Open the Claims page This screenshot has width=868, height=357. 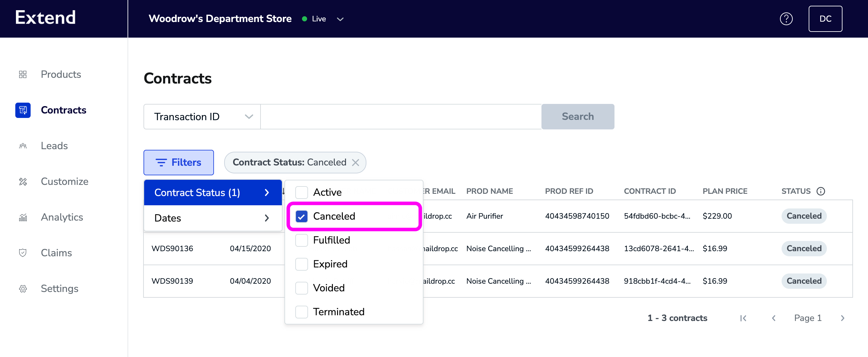click(56, 253)
